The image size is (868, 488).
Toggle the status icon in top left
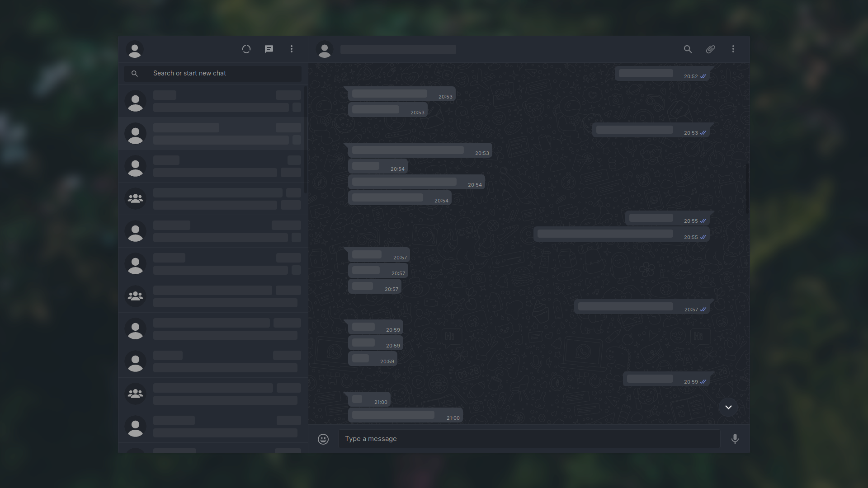tap(245, 49)
